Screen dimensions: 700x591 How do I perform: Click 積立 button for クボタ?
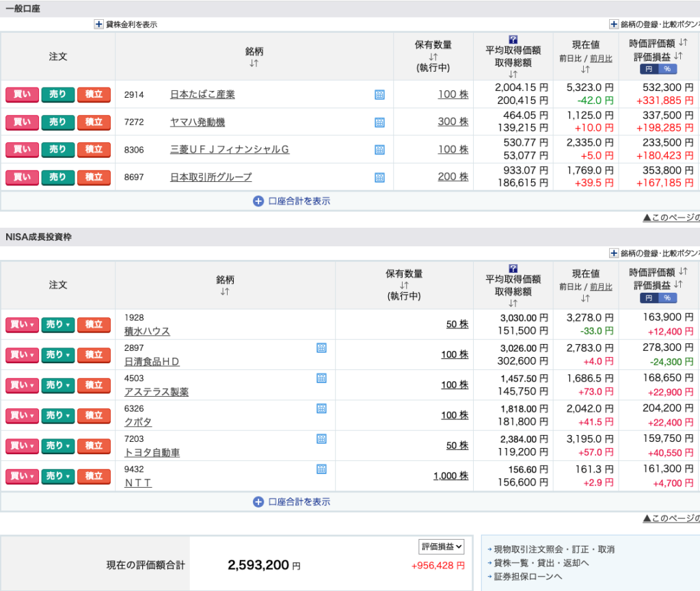click(x=94, y=415)
